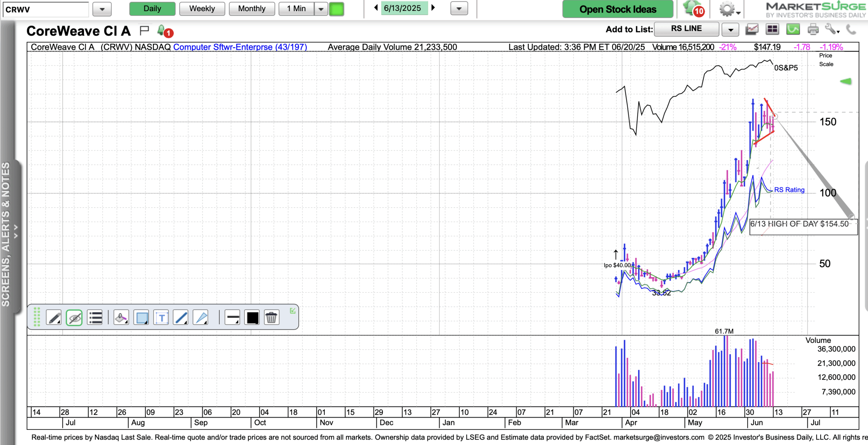The height and width of the screenshot is (445, 868).
Task: Click the CRWV symbol input field
Action: click(45, 9)
